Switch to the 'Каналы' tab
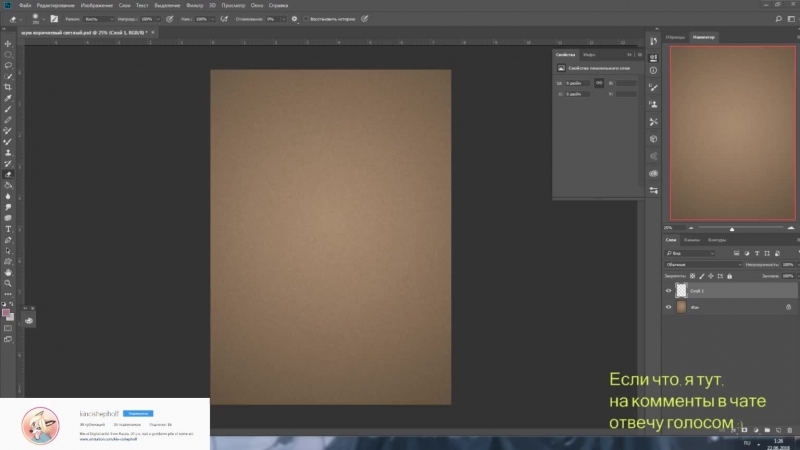This screenshot has width=800, height=450. point(692,240)
